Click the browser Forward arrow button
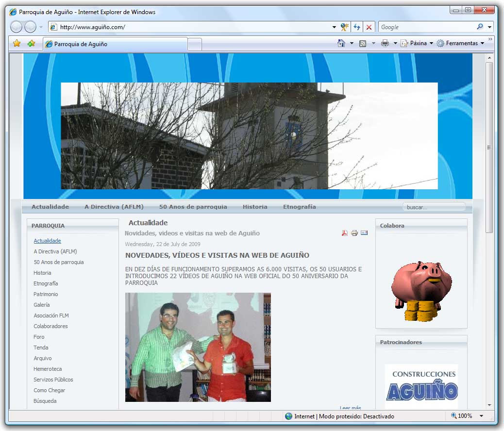504x431 pixels. (x=31, y=27)
